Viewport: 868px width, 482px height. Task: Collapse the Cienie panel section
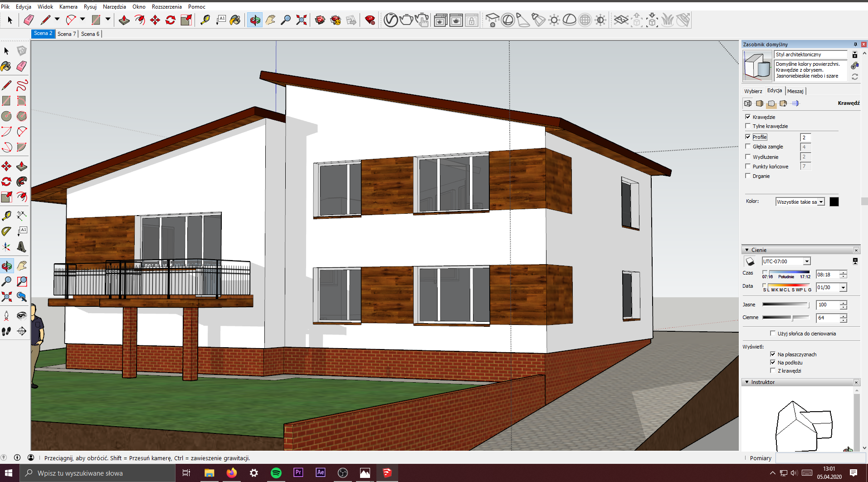point(747,250)
